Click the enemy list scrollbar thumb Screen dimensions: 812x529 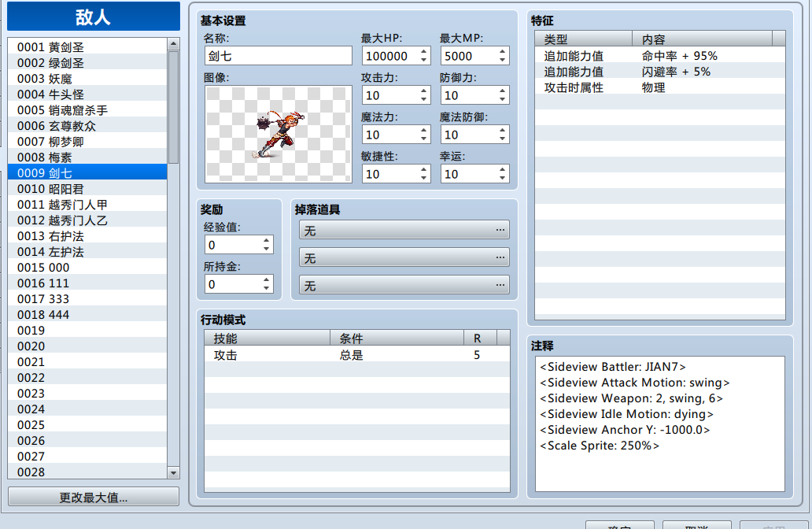[x=173, y=107]
